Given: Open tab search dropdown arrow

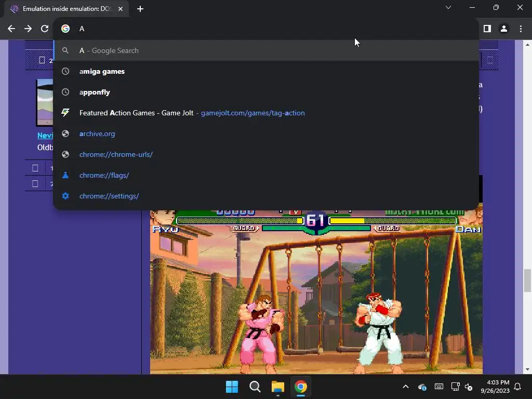Looking at the screenshot, I should [x=448, y=7].
